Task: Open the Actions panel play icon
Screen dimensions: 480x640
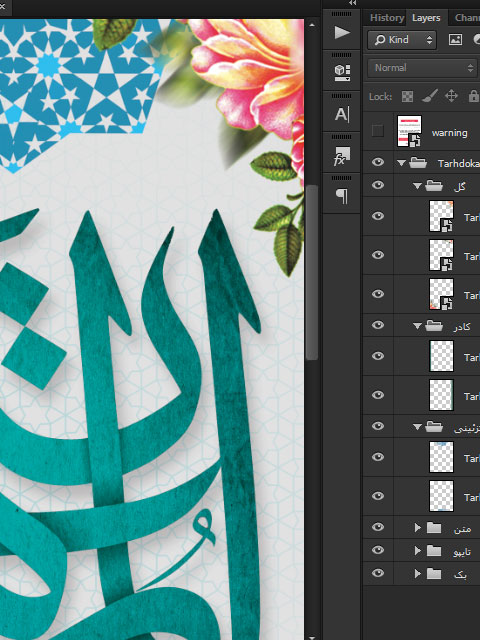Action: pyautogui.click(x=342, y=32)
